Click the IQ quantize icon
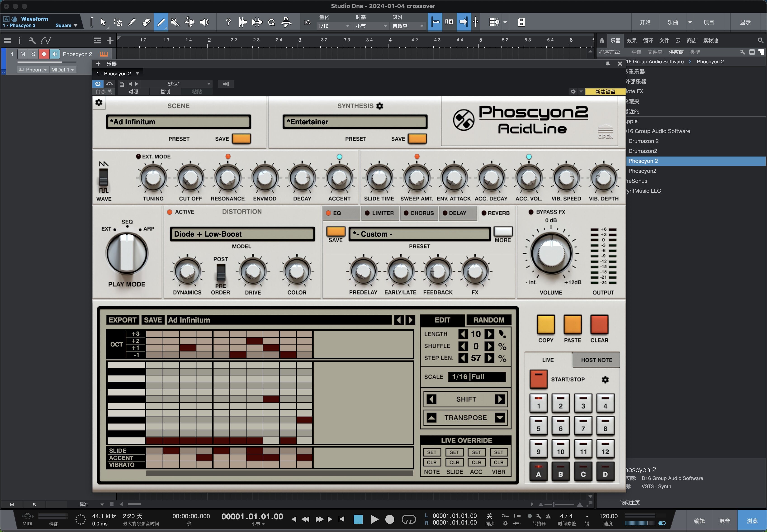The height and width of the screenshot is (532, 767). tap(308, 22)
